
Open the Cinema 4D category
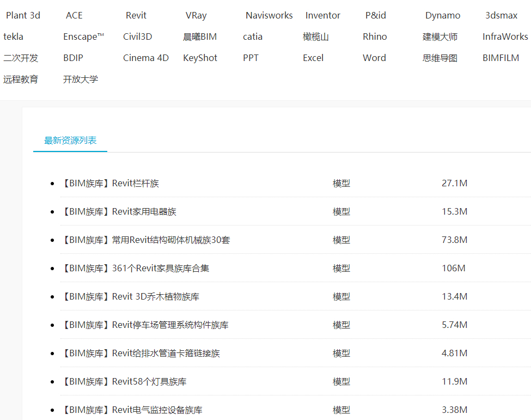pos(146,58)
